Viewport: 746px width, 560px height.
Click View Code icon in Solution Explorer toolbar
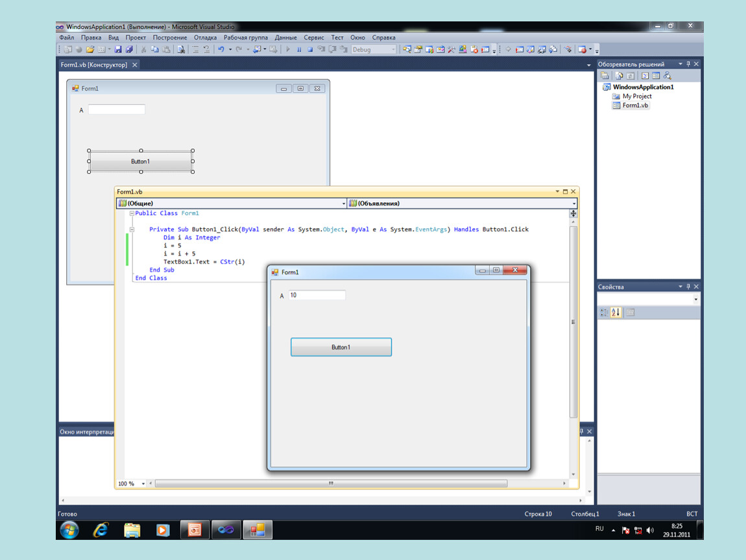(645, 76)
